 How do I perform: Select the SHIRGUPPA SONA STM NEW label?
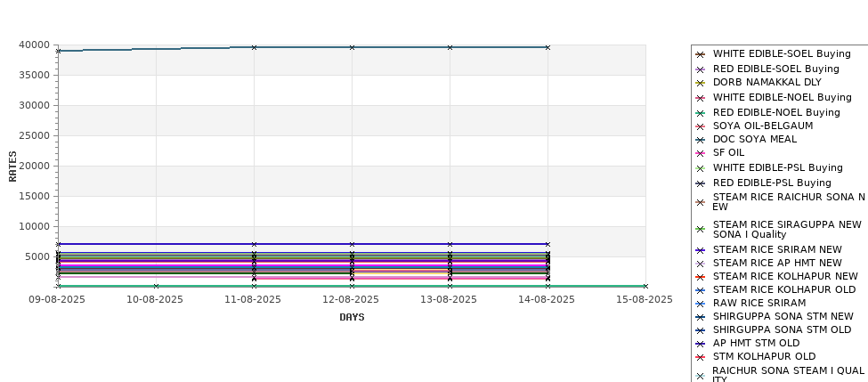(783, 316)
